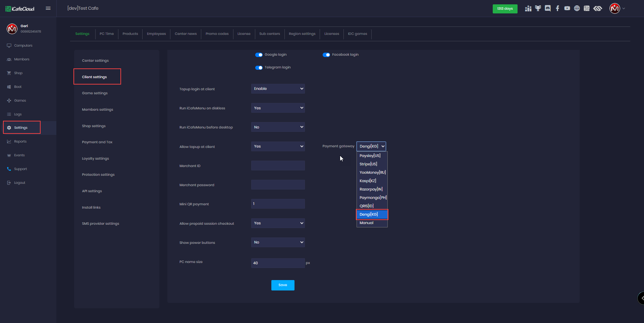
Task: Open the Topup login at client dropdown
Action: pos(278,89)
